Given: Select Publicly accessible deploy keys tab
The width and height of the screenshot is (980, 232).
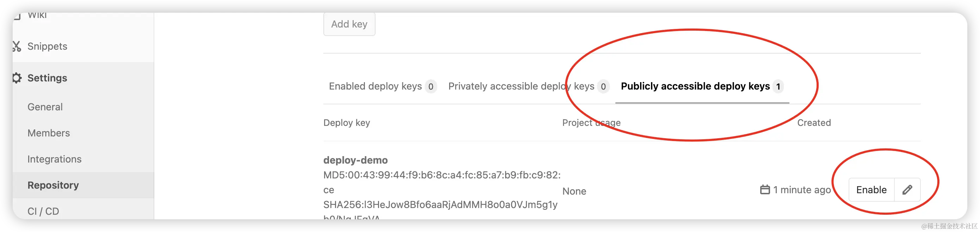Looking at the screenshot, I should tap(695, 86).
